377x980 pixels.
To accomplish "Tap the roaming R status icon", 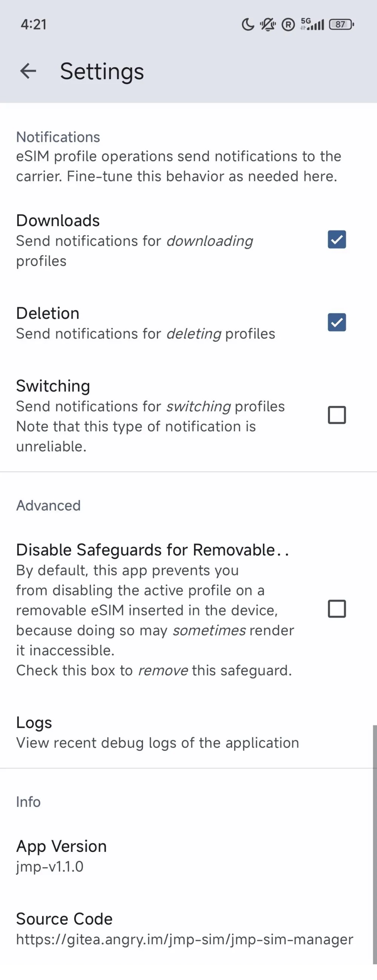I will 288,25.
